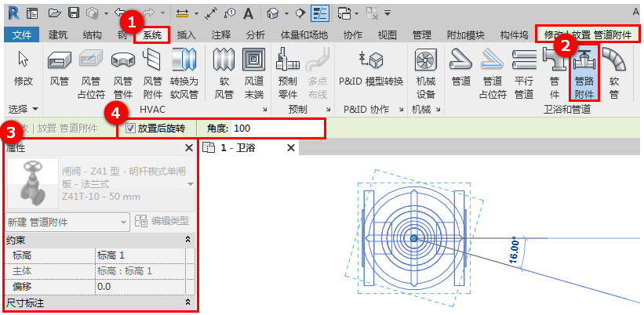Select the 平行管道 parallel pipes tool

pos(524,74)
